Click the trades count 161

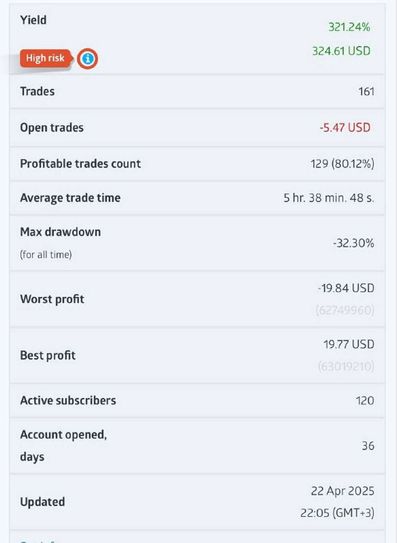366,92
